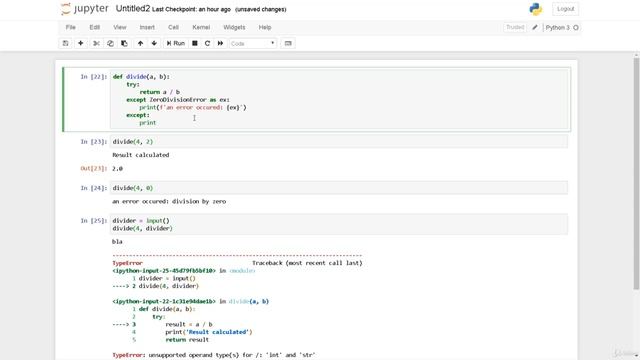The image size is (640, 360).
Task: Rename the notebook title Untitled2
Action: 133,9
